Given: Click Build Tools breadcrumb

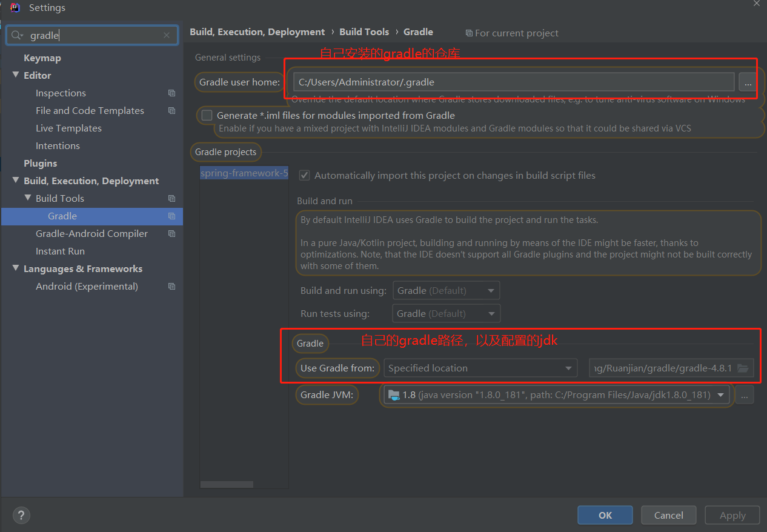Looking at the screenshot, I should 364,32.
